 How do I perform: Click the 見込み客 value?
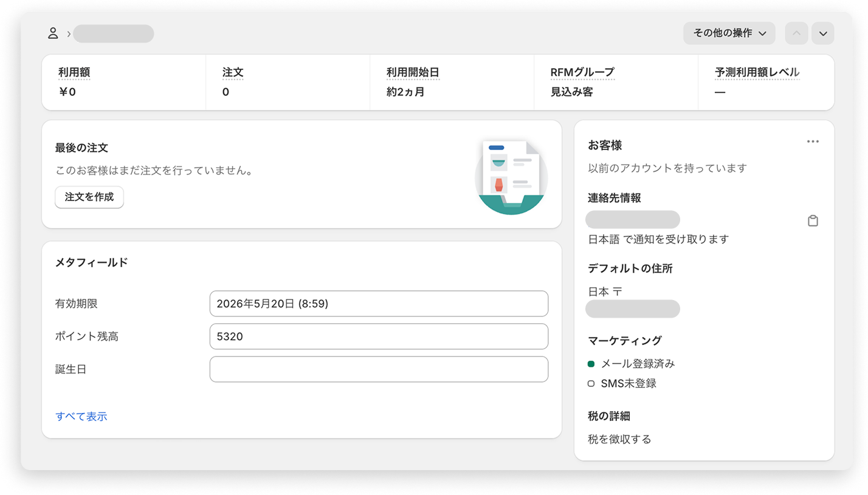(571, 92)
